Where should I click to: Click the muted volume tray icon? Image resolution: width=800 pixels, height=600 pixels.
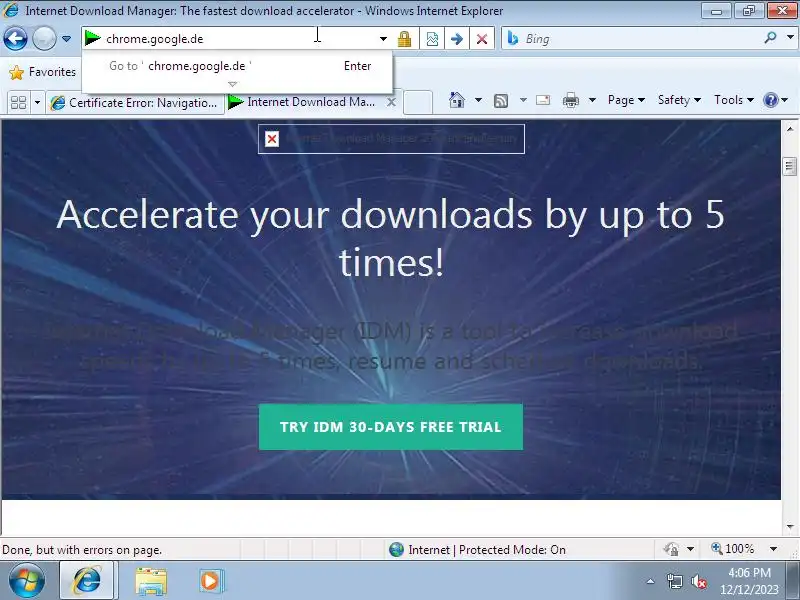tap(698, 582)
